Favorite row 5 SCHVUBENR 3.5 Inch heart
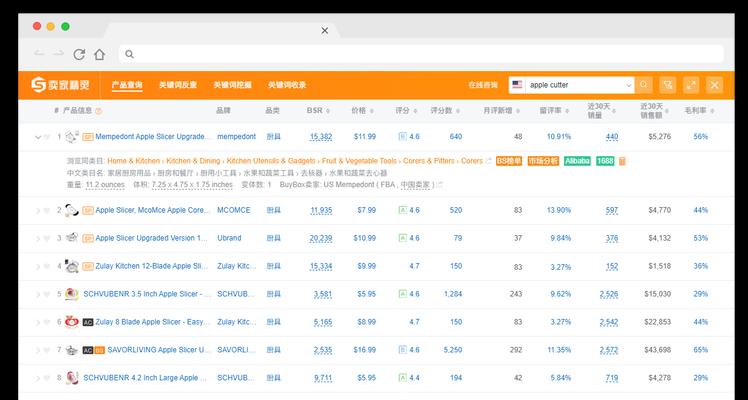Screen dimensions: 748x400 click(x=47, y=295)
